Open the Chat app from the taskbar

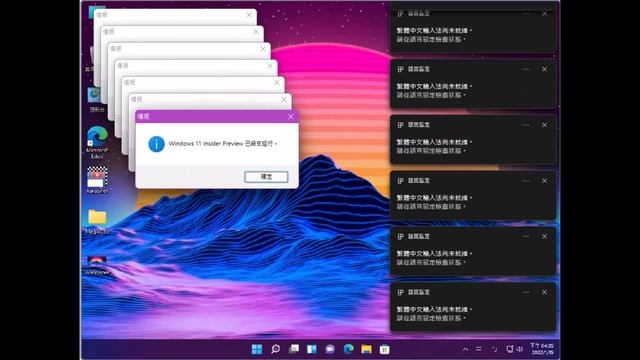[330, 349]
